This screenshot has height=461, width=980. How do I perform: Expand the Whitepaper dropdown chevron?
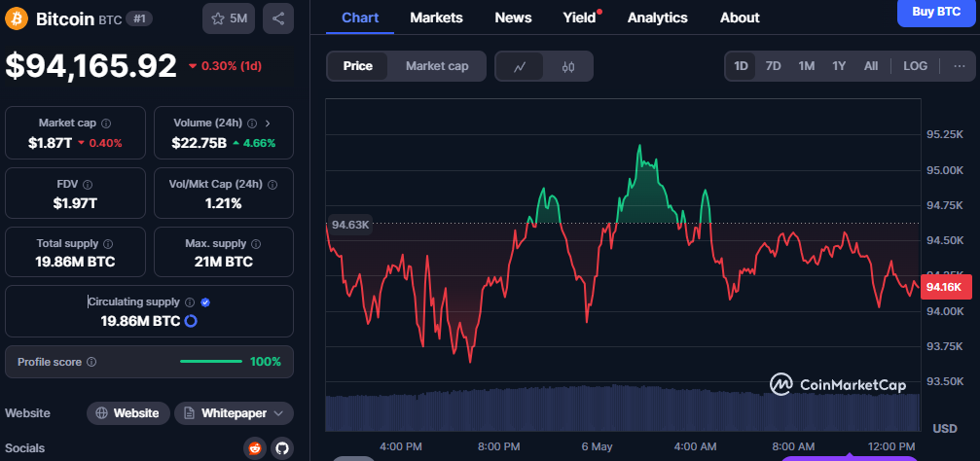click(278, 413)
